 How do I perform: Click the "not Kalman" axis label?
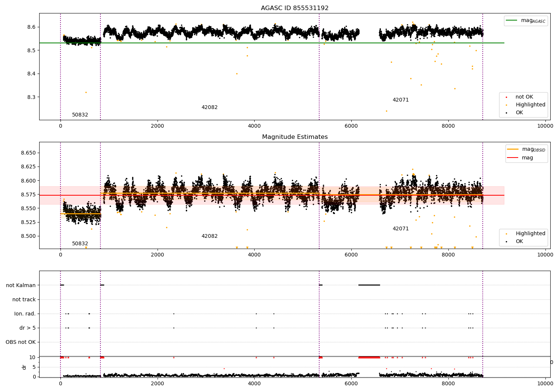click(21, 286)
